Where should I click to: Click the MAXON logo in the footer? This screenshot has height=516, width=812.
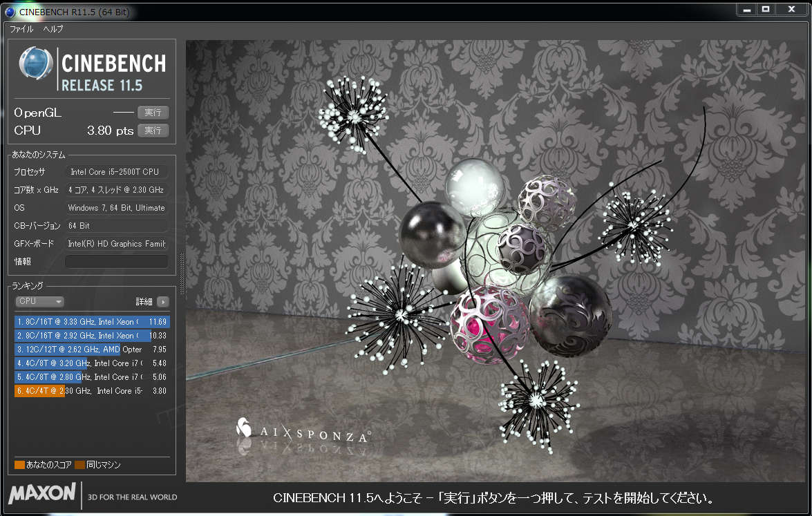(42, 493)
